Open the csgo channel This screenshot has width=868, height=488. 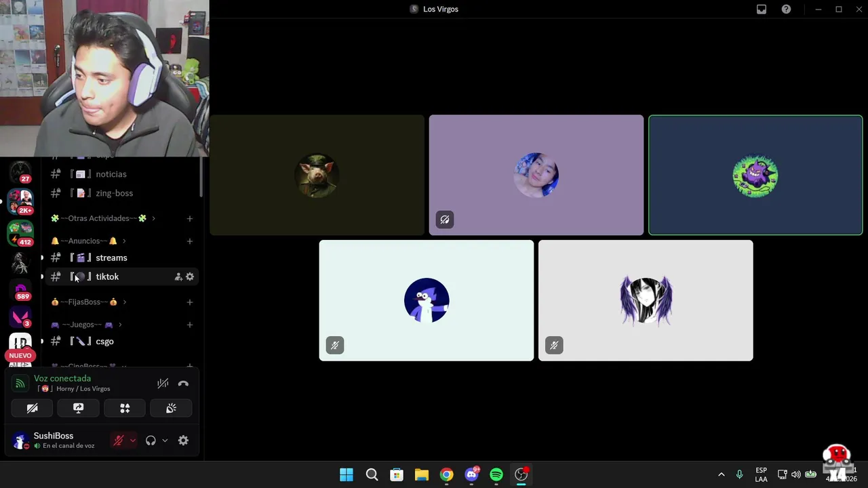click(122, 342)
